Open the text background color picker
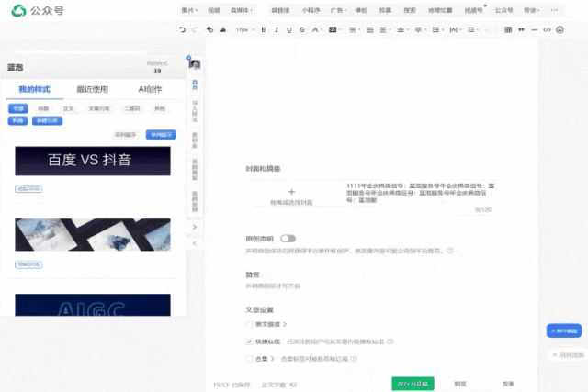The image size is (588, 392). click(334, 29)
